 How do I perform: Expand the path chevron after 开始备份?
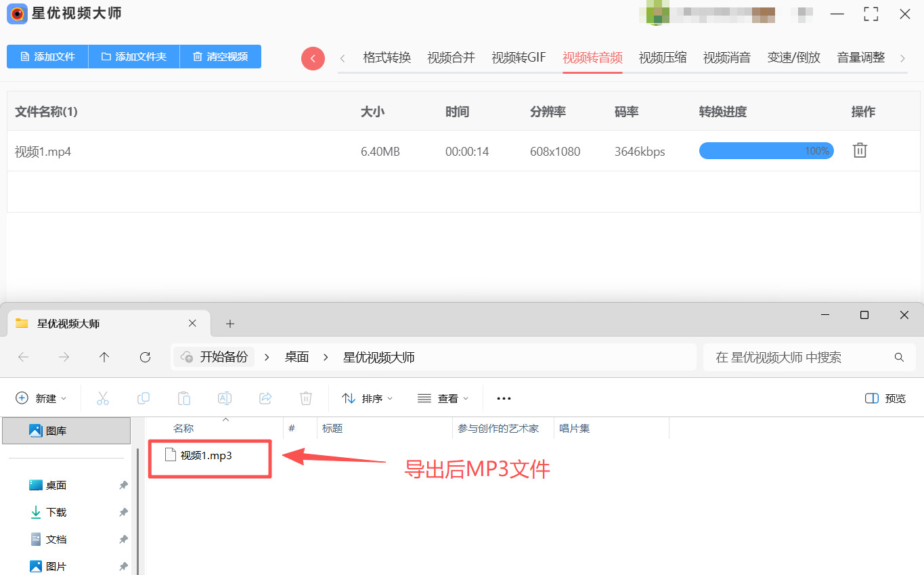click(x=267, y=357)
